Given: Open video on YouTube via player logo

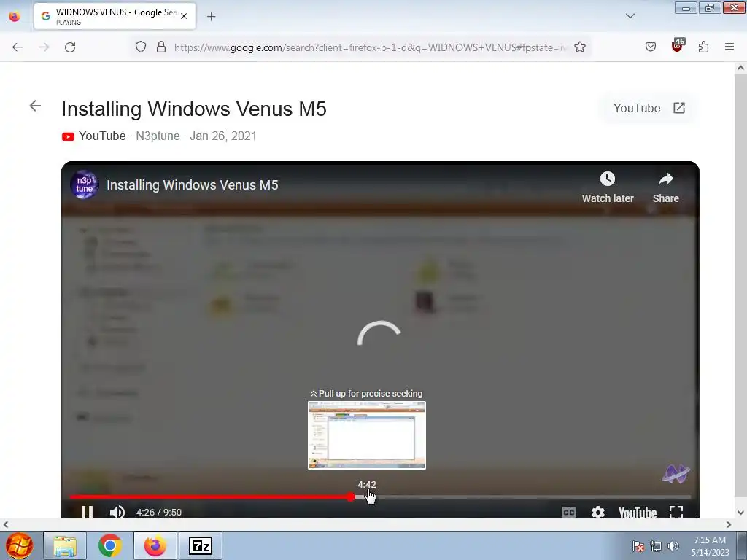Looking at the screenshot, I should [x=638, y=513].
